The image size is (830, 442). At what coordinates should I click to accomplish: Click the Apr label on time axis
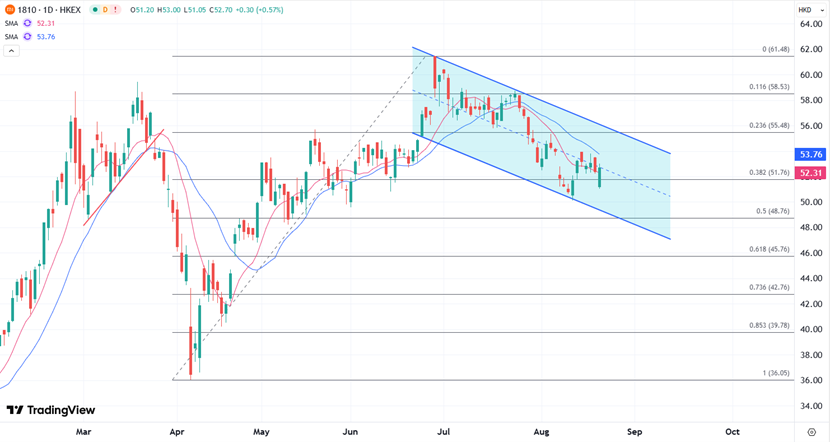tap(177, 432)
